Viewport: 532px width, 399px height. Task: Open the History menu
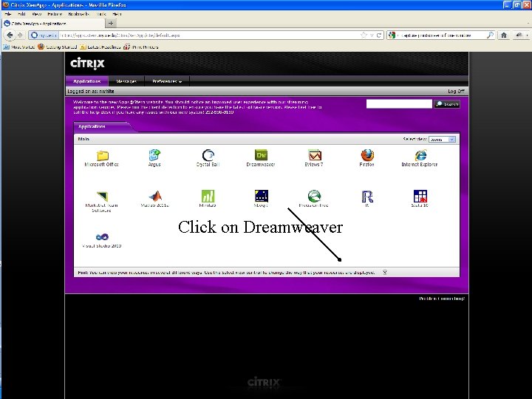point(55,14)
